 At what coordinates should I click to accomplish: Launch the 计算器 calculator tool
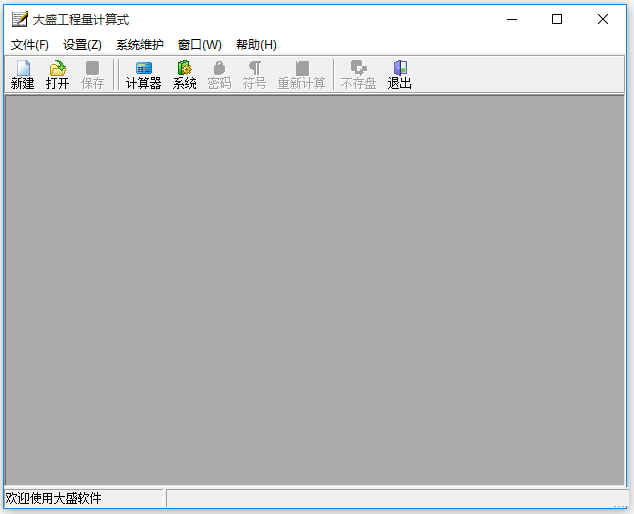pos(143,75)
